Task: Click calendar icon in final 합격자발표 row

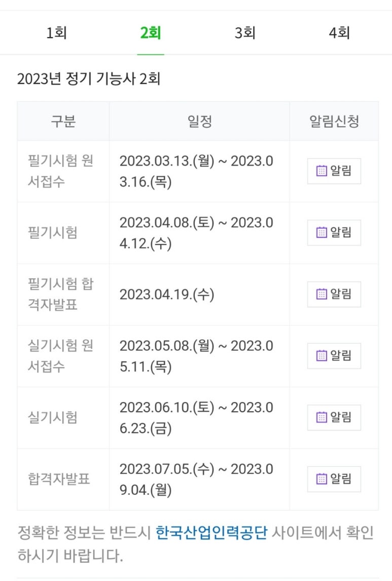Action: [x=321, y=479]
